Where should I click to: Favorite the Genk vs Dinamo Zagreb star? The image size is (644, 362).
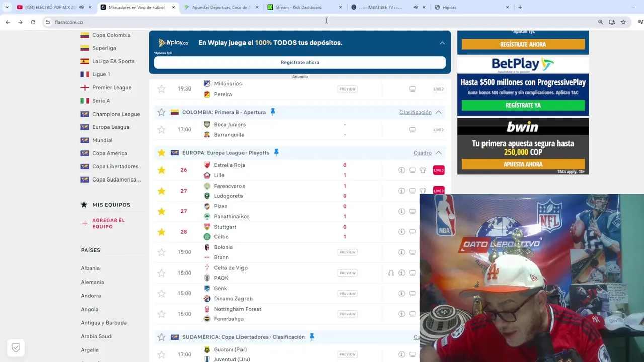tap(162, 294)
